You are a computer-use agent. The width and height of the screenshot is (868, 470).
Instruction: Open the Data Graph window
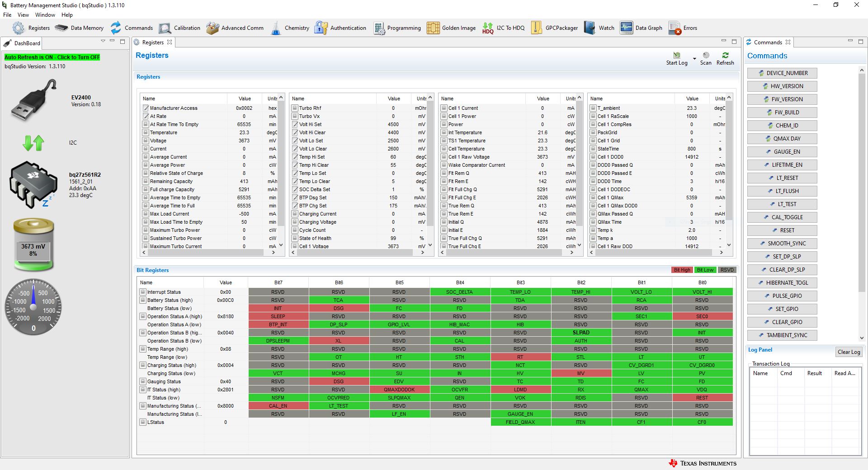point(641,28)
